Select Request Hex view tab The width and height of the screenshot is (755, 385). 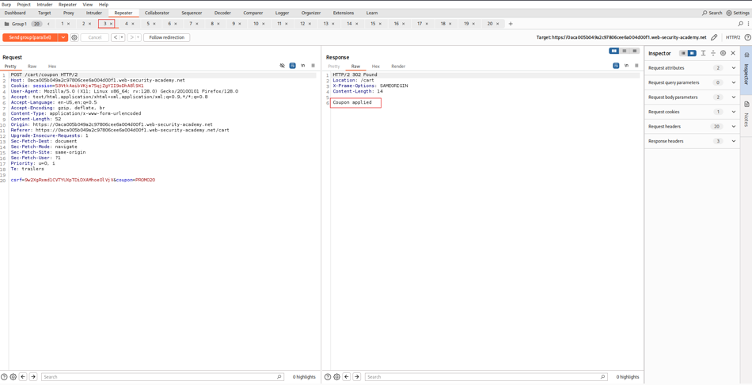pos(52,66)
